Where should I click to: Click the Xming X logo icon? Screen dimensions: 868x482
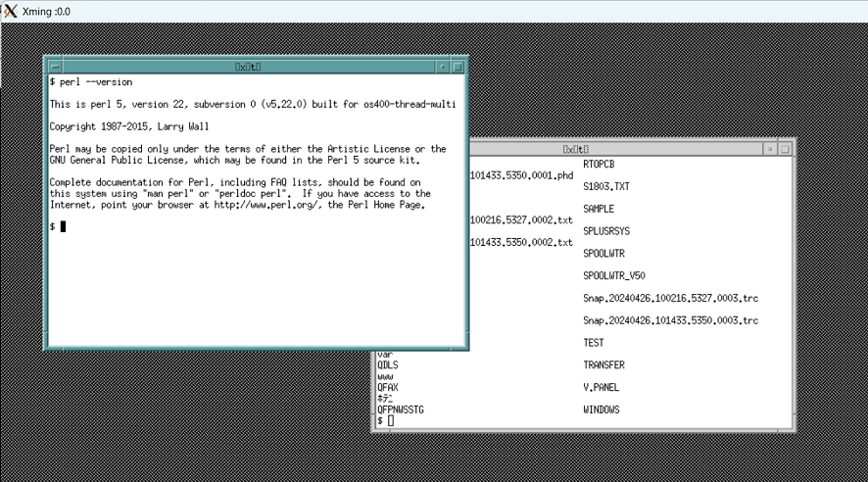[10, 11]
